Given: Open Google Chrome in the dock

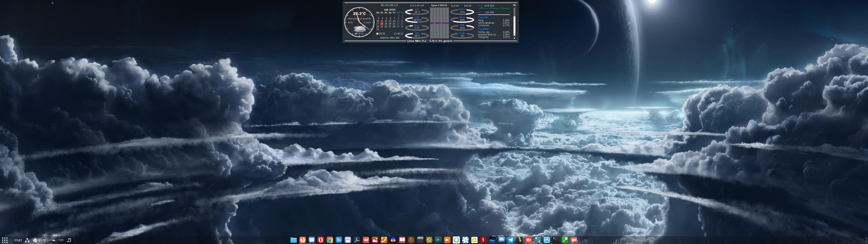Looking at the screenshot, I should point(330,240).
